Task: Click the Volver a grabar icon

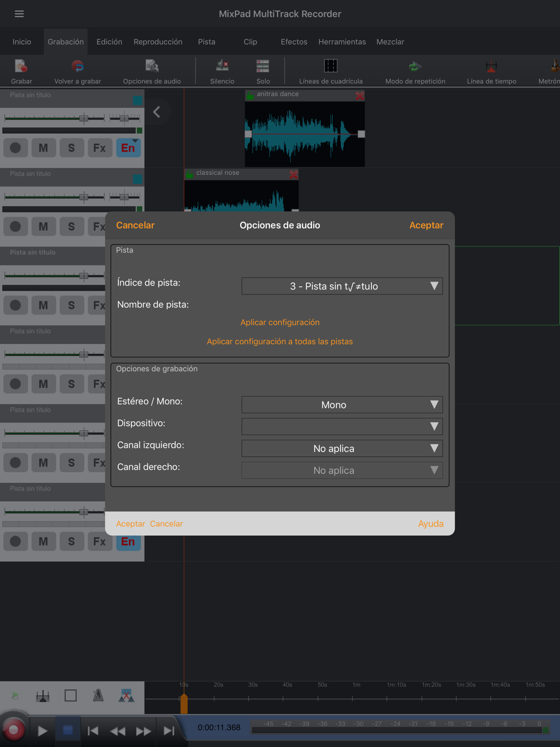Action: pyautogui.click(x=77, y=67)
